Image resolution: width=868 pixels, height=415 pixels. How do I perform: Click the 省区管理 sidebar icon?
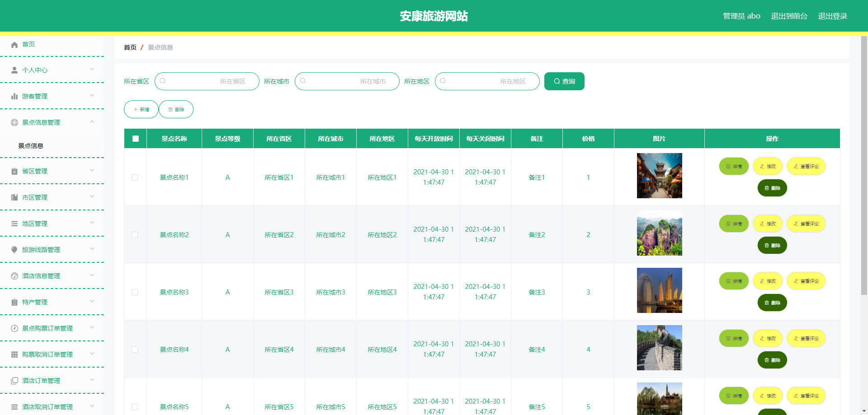[14, 171]
